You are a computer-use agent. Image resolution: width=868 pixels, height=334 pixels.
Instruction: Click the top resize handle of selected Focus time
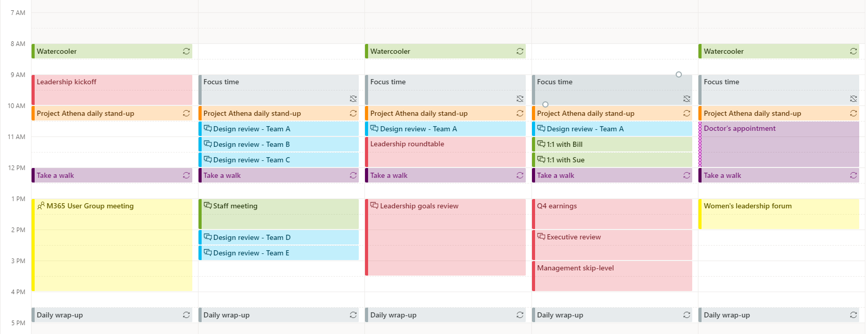[679, 74]
